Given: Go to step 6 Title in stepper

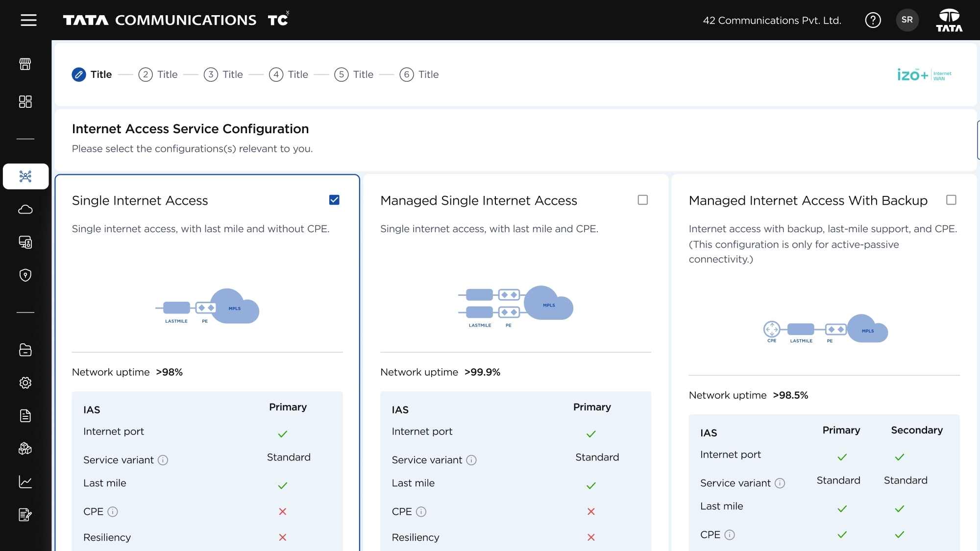Looking at the screenshot, I should coord(419,74).
